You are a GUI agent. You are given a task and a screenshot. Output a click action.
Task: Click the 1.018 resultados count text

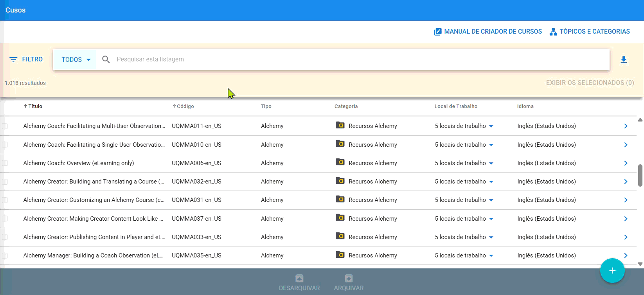(25, 83)
